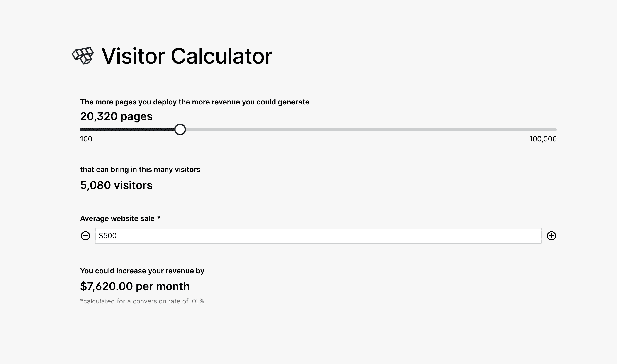This screenshot has width=617, height=364.
Task: Click the Average website sale label
Action: (x=117, y=218)
